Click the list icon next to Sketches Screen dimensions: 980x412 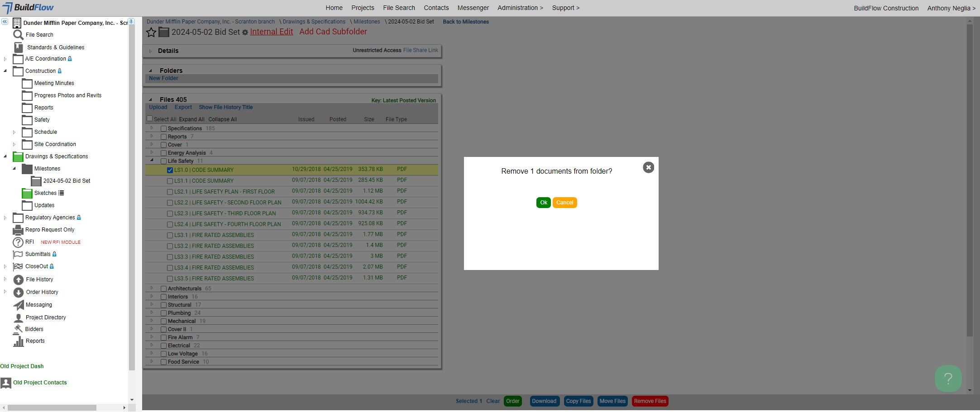61,193
